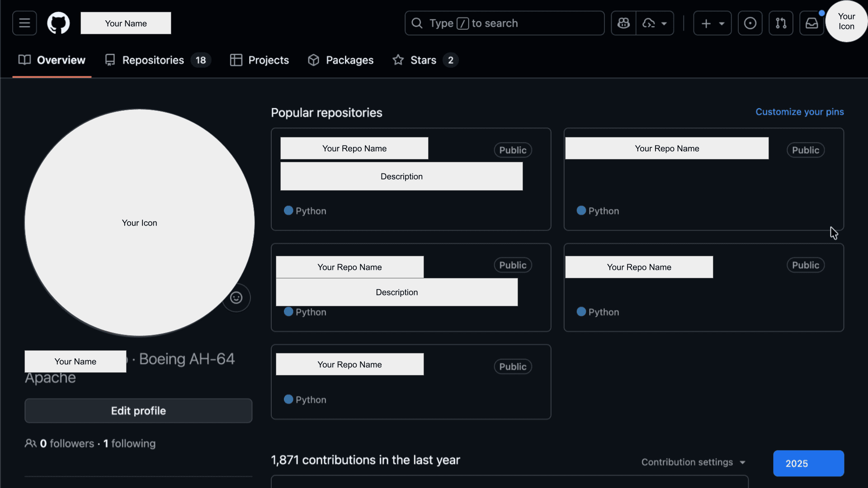This screenshot has height=488, width=868.
Task: Switch to the Repositories tab
Action: click(x=153, y=60)
